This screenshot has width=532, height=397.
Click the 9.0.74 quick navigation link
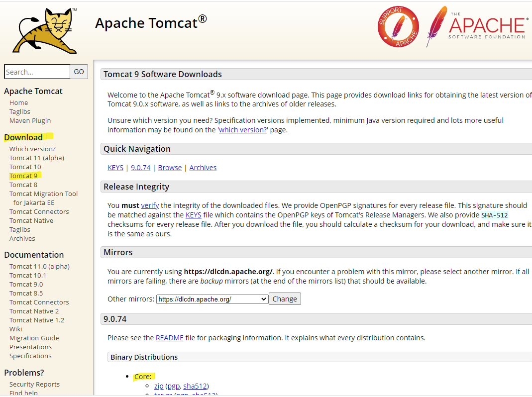click(x=140, y=168)
